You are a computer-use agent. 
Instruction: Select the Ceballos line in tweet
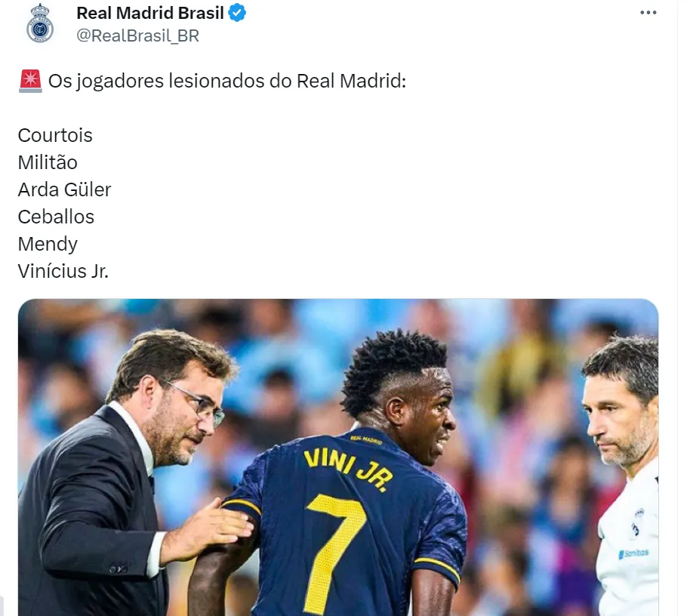tap(56, 217)
